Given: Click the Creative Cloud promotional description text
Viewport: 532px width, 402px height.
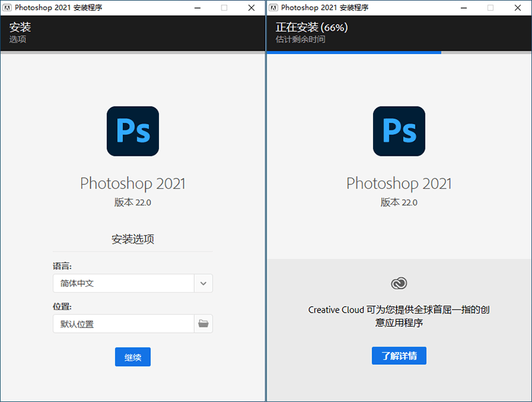Looking at the screenshot, I should click(x=399, y=316).
